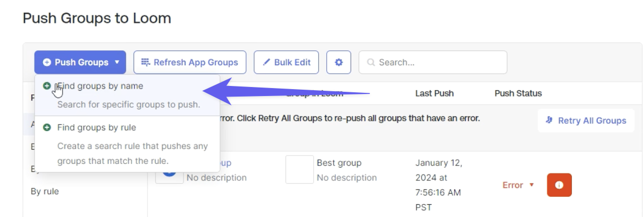Click the Bulk Edit pencil icon

point(266,63)
